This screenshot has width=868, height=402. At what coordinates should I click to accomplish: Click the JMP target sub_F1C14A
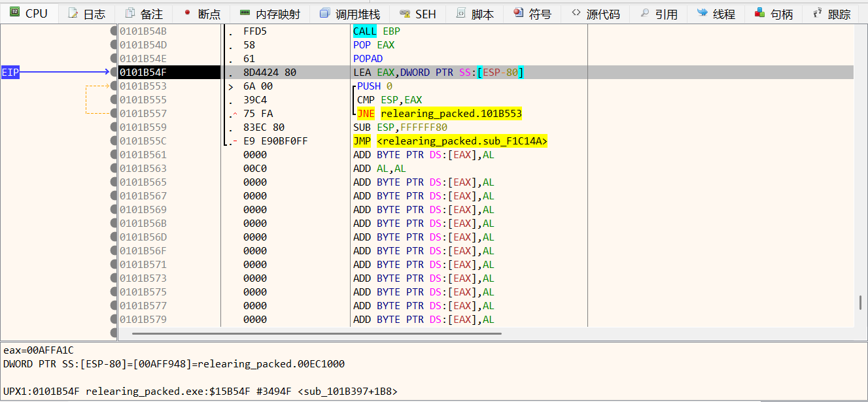[462, 141]
